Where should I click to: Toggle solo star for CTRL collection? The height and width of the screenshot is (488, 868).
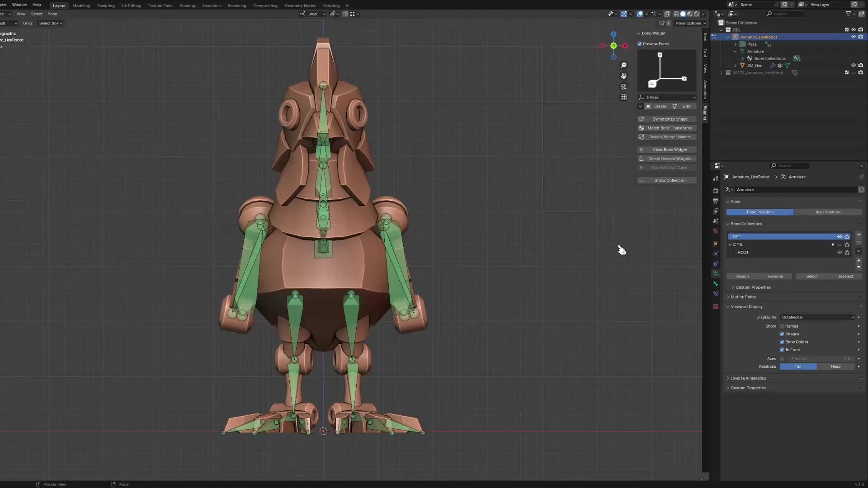847,244
